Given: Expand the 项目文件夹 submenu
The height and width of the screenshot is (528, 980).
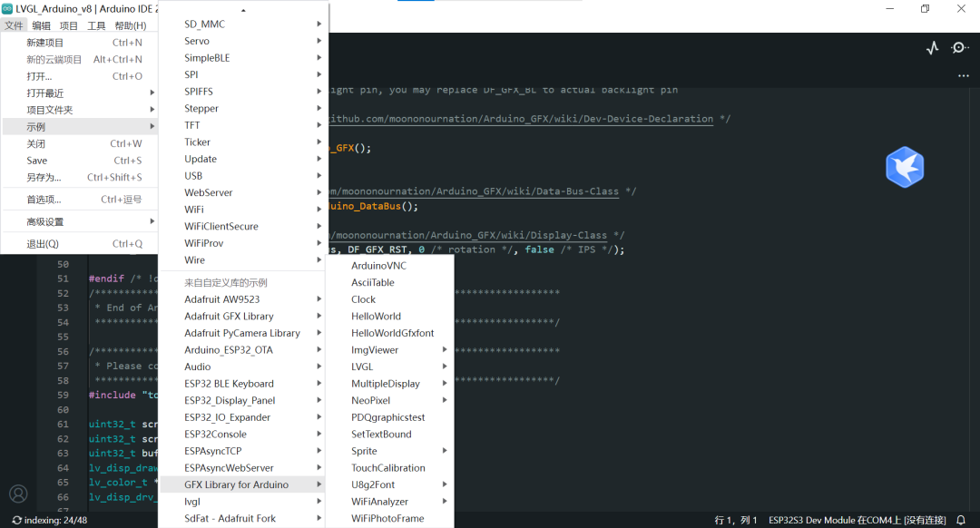Looking at the screenshot, I should tap(80, 110).
